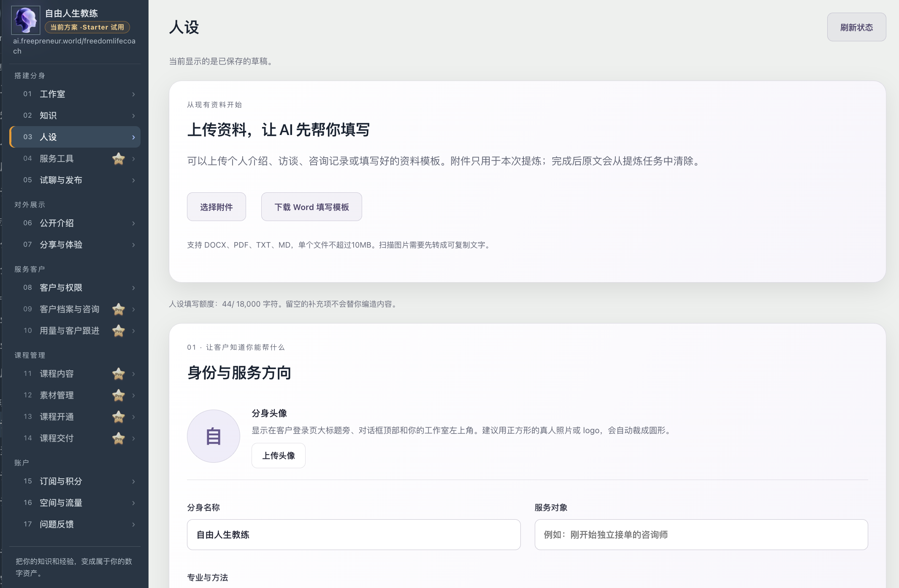Click the 选择附件 button
The width and height of the screenshot is (899, 588).
[x=217, y=207]
